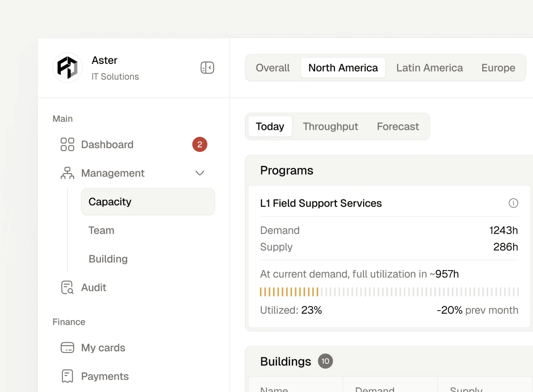Collapse the sidebar with the panel icon

click(x=207, y=68)
